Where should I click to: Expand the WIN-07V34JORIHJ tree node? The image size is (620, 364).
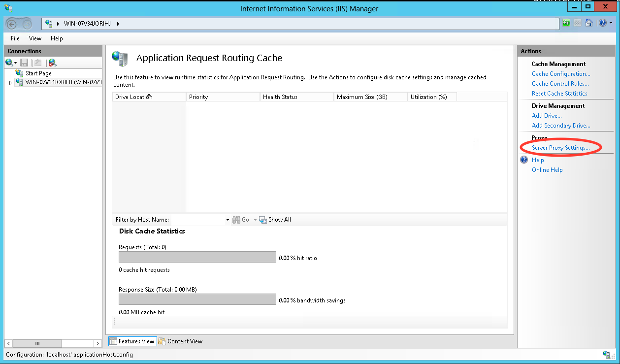pos(10,83)
